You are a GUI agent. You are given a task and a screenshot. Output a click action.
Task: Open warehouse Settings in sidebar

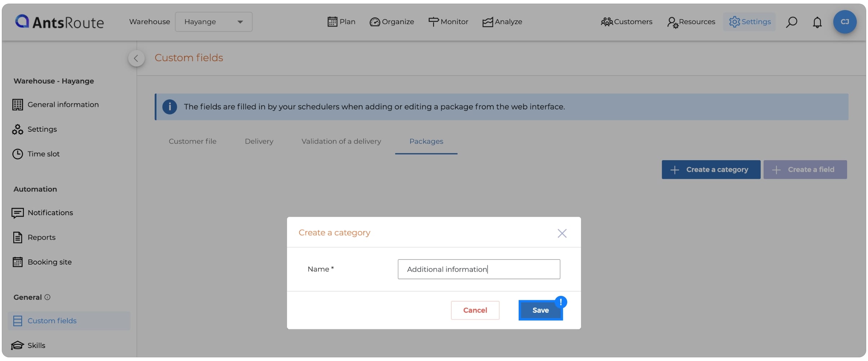coord(35,129)
